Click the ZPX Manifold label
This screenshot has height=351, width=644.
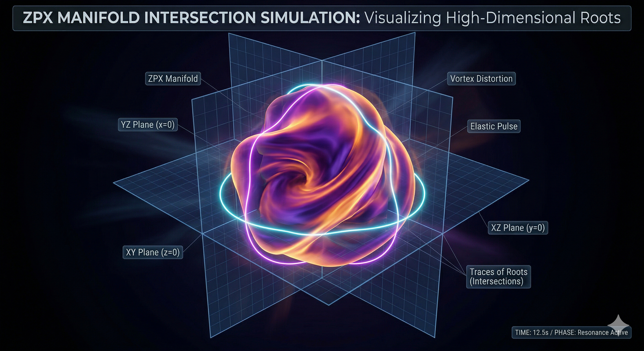(173, 79)
